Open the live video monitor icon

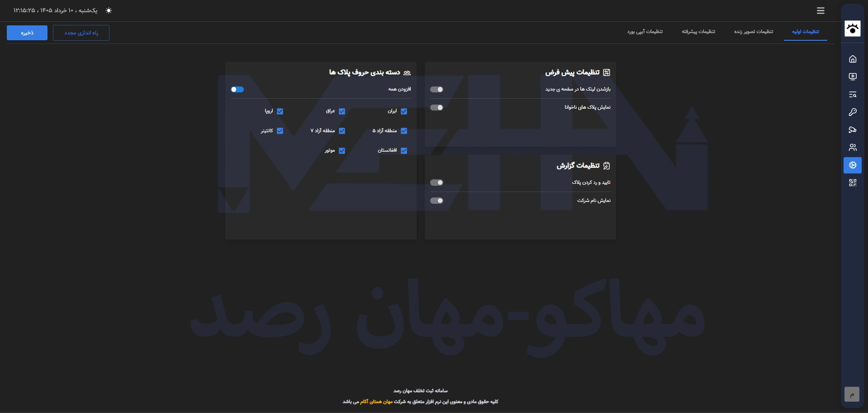pos(853,77)
